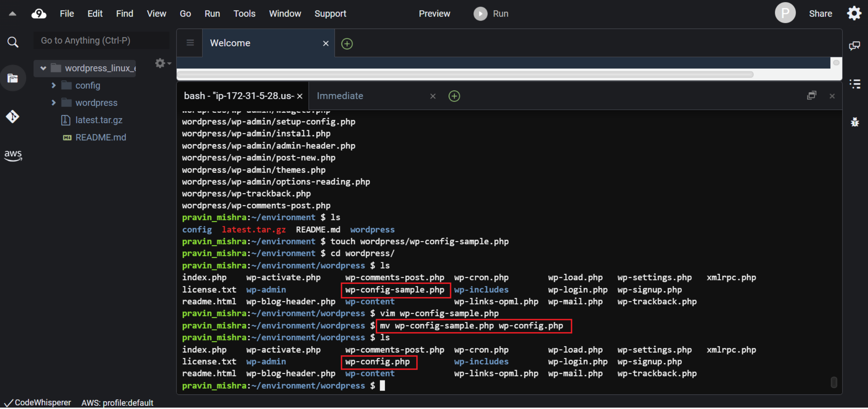Select the config folder row
Image resolution: width=868 pixels, height=409 pixels.
(88, 85)
